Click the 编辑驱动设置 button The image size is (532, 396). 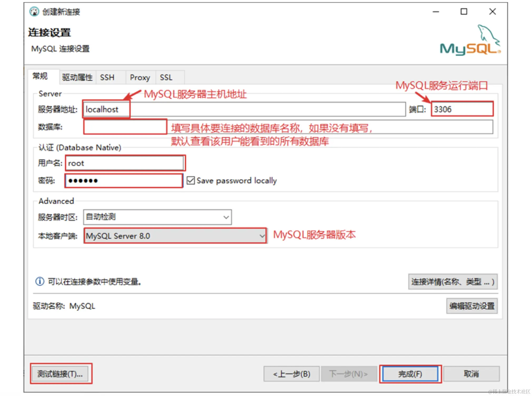click(x=472, y=306)
